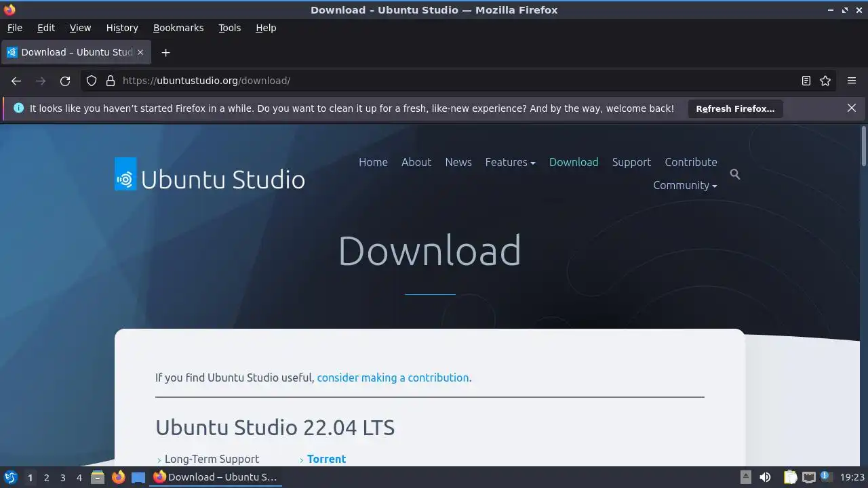Open volume control in system tray
The image size is (868, 488).
pos(765,477)
